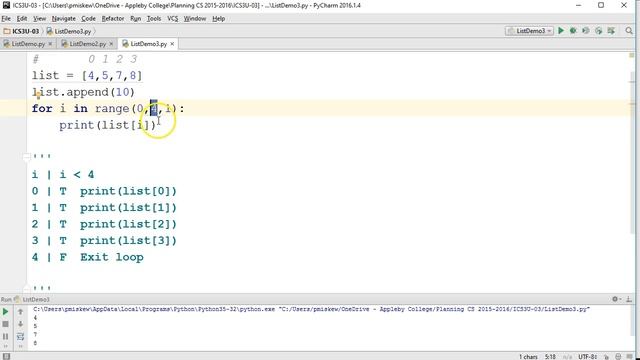Click the '4 | F Exit loop' line
Viewport: 640px width, 360px height.
88,257
